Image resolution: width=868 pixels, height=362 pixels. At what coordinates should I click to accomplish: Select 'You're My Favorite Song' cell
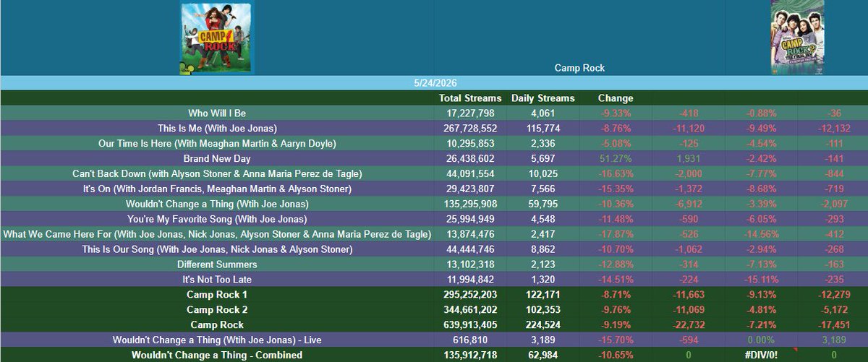click(x=217, y=219)
